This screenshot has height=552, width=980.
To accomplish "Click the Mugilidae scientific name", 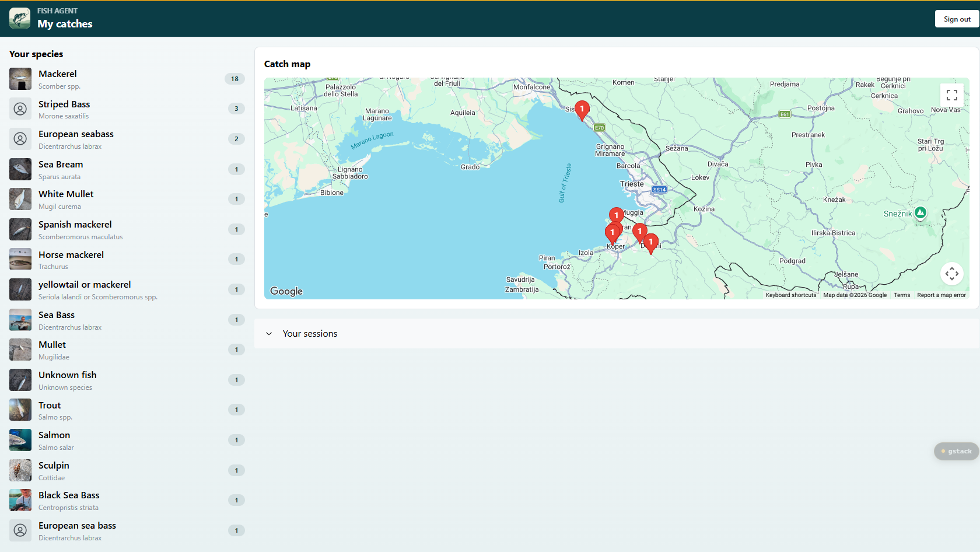I will tap(54, 357).
